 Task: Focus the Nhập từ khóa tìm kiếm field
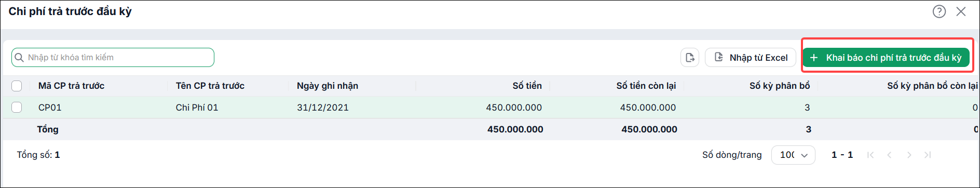pyautogui.click(x=113, y=58)
